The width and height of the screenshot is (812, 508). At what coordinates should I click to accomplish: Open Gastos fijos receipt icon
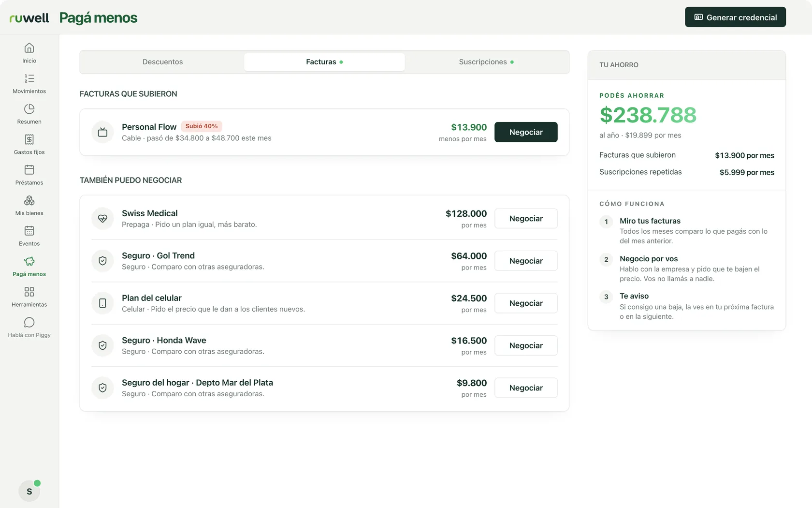click(29, 139)
